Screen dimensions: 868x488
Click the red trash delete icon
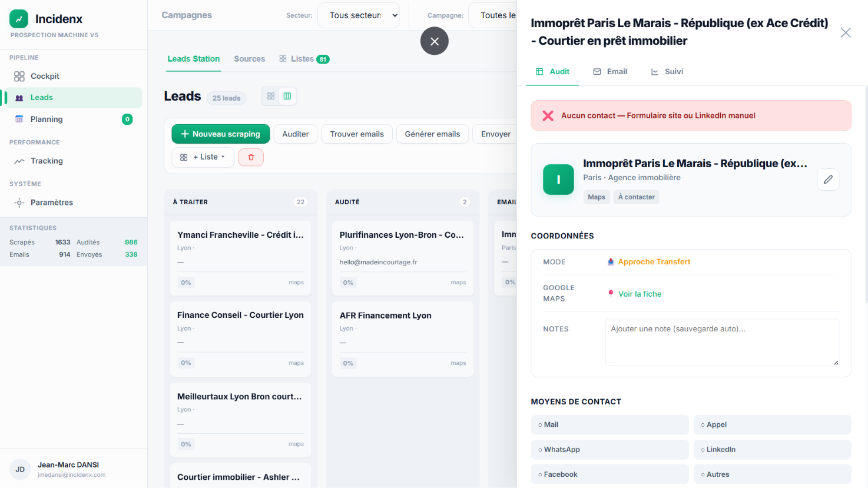[251, 157]
